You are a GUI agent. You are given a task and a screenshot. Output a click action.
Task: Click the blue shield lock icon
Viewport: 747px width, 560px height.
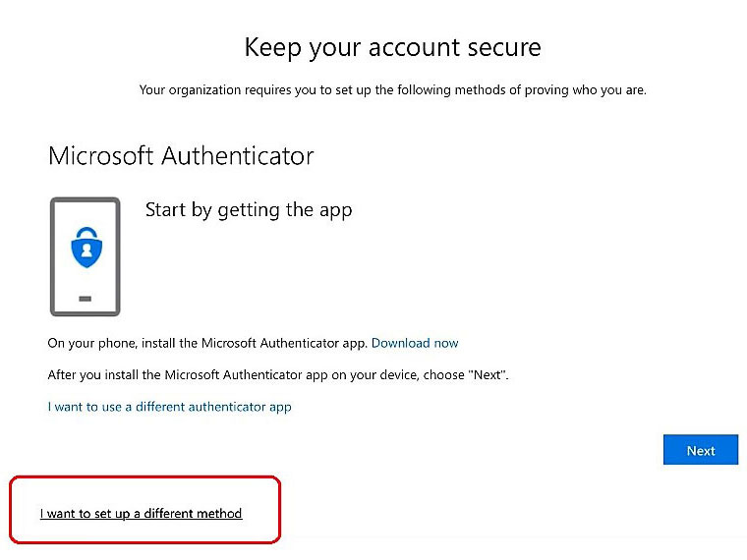point(85,251)
